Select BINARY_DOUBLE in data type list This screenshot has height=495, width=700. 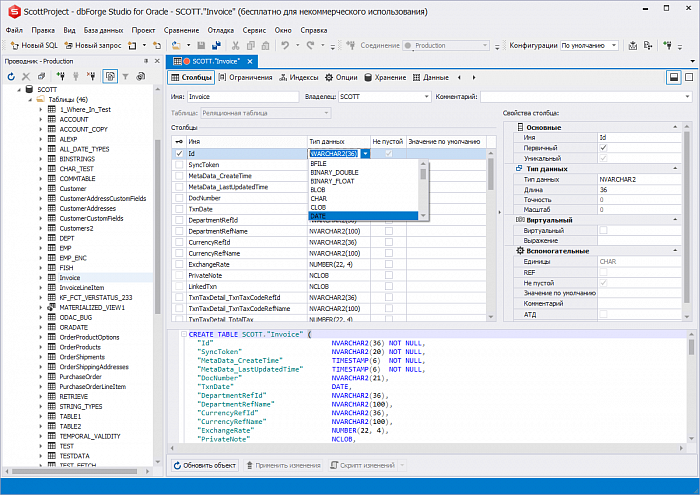[x=363, y=172]
